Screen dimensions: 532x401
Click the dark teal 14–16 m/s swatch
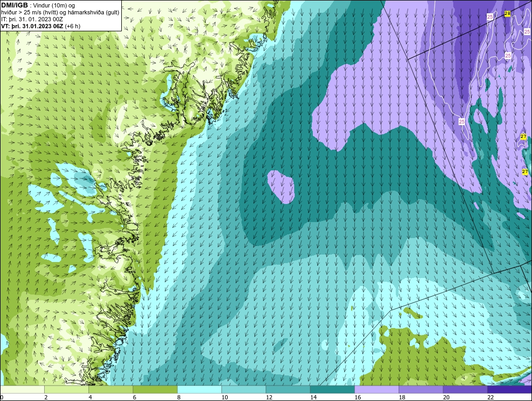point(332,389)
